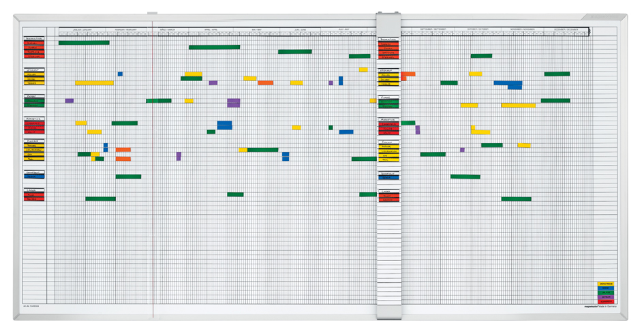Select the long yellow bar under November

518,106
